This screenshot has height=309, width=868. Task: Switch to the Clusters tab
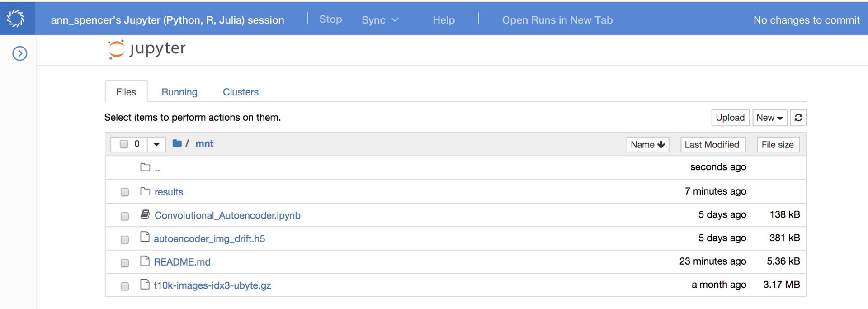pos(241,92)
